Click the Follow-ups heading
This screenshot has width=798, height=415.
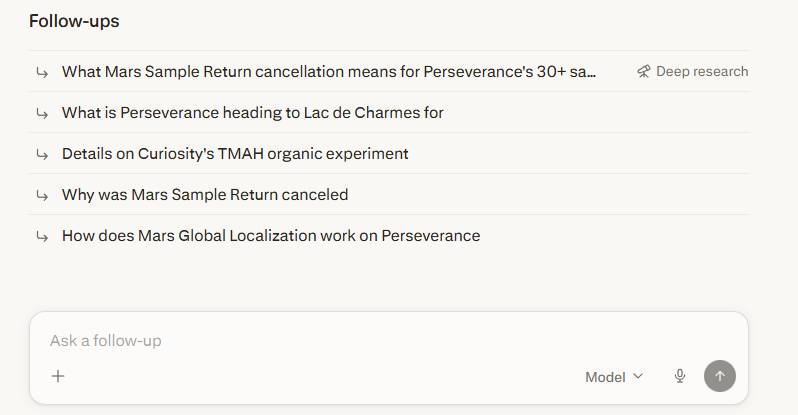[74, 21]
